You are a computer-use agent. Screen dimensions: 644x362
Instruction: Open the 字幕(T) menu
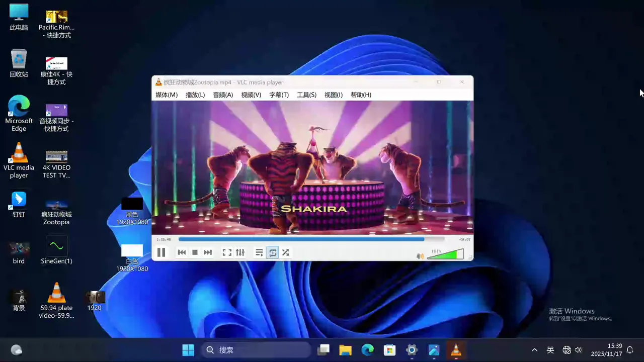[x=279, y=95]
